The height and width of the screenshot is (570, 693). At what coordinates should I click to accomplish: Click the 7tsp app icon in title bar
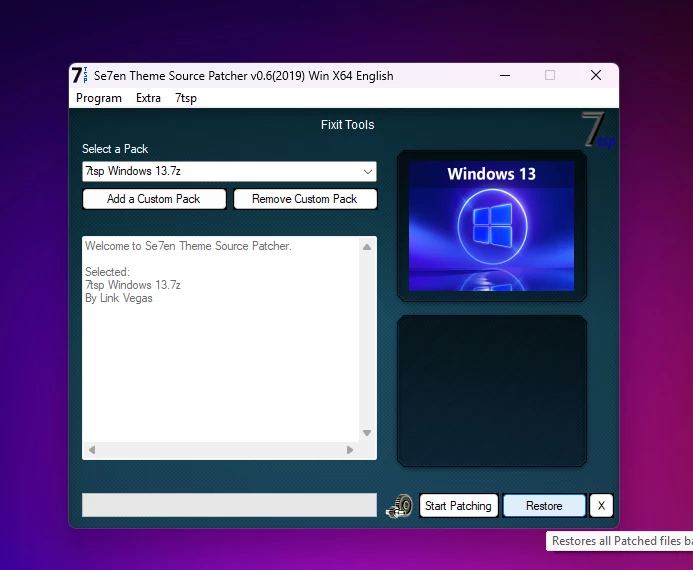(x=80, y=76)
